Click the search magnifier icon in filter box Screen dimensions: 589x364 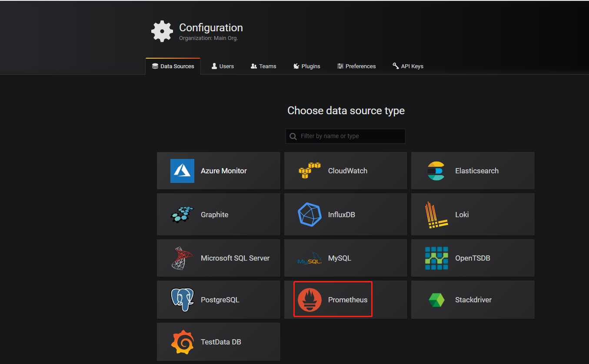293,136
